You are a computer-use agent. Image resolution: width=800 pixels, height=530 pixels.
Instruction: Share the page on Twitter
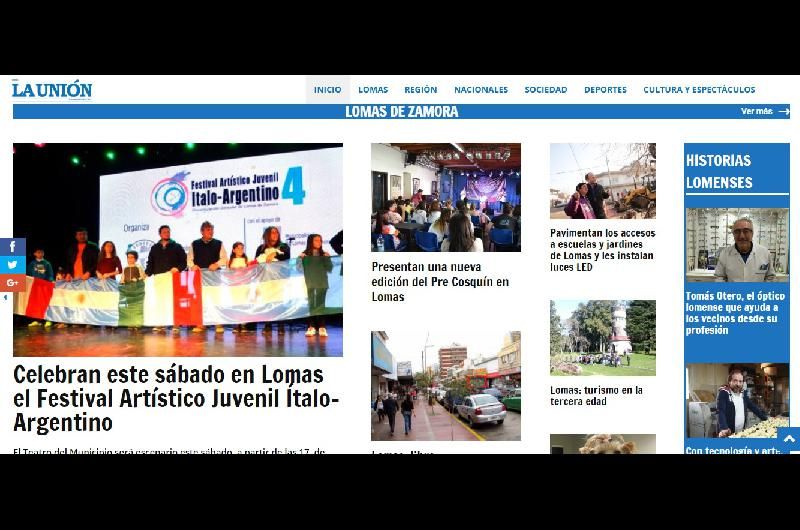coord(13,265)
